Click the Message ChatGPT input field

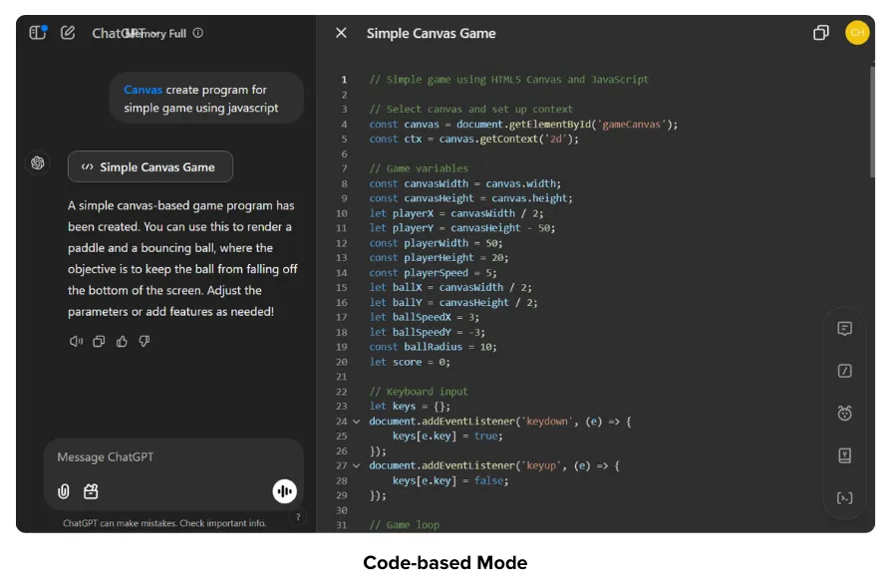pos(169,457)
